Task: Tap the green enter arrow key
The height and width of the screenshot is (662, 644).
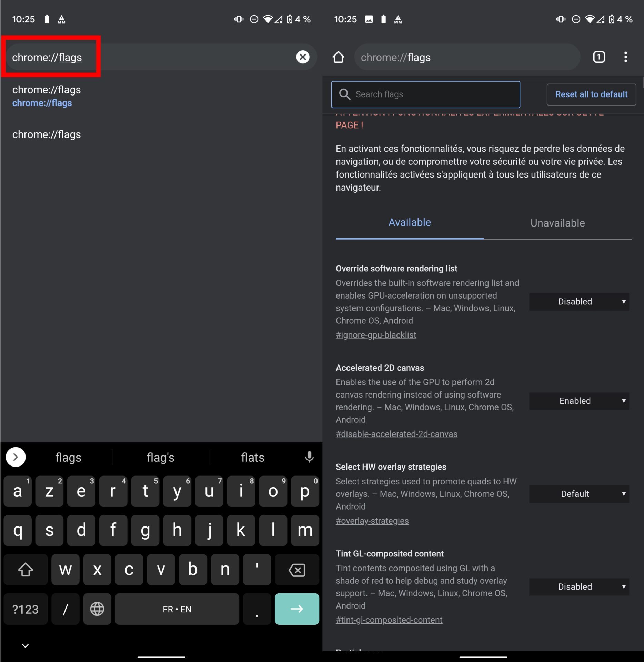Action: tap(297, 609)
